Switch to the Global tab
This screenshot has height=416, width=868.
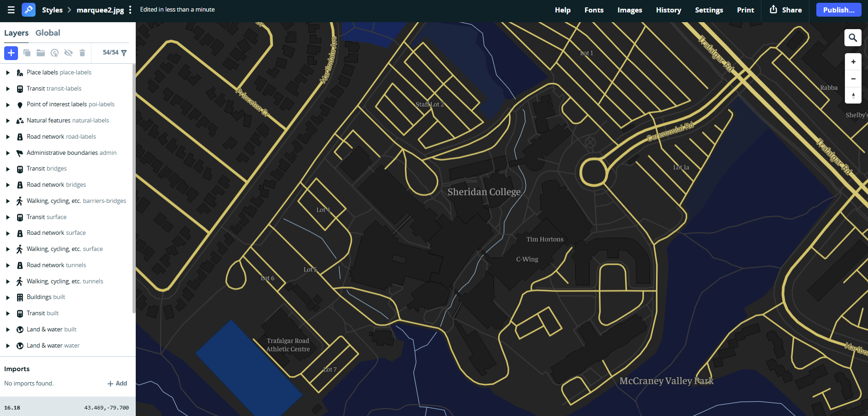pos(48,33)
